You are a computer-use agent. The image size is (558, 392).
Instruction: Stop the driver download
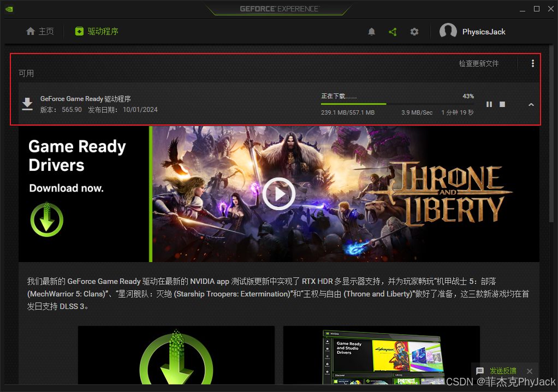pyautogui.click(x=502, y=104)
